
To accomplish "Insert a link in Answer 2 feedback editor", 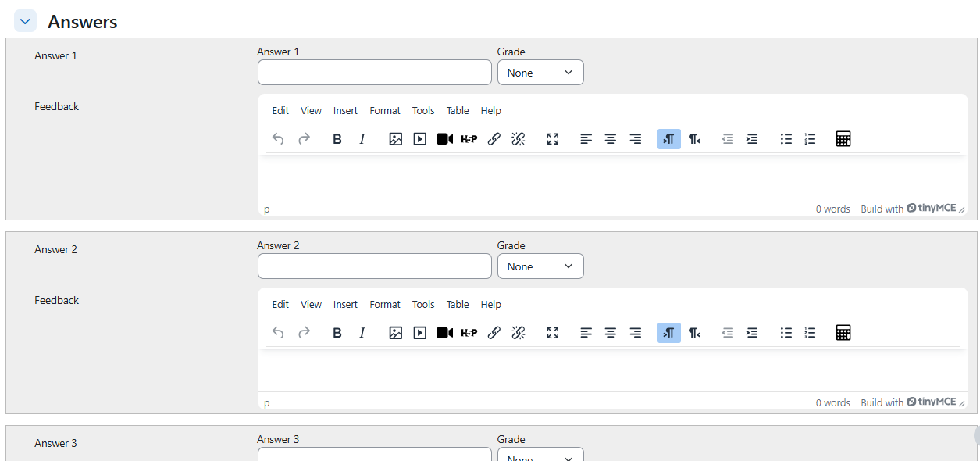I will (494, 333).
